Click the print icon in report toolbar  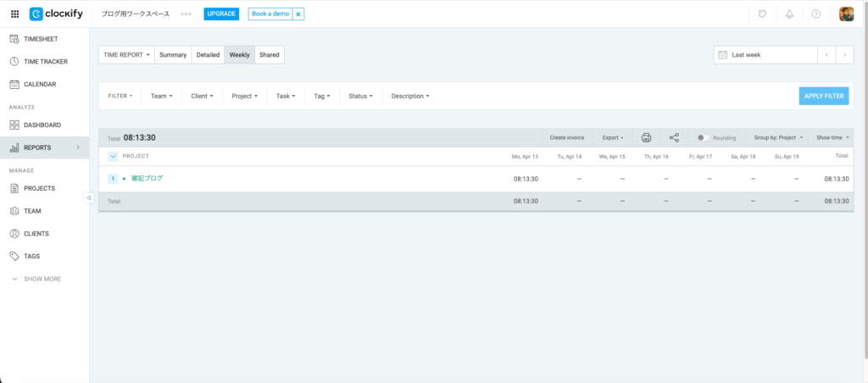[646, 137]
